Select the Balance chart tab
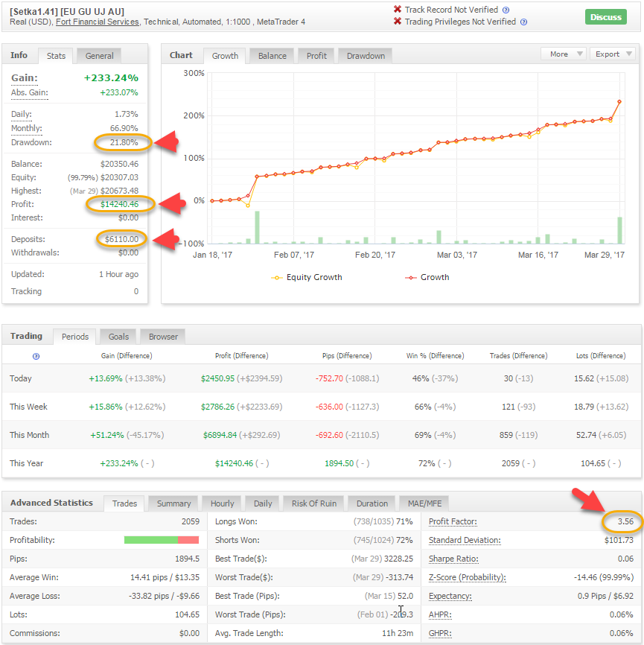 click(x=272, y=56)
